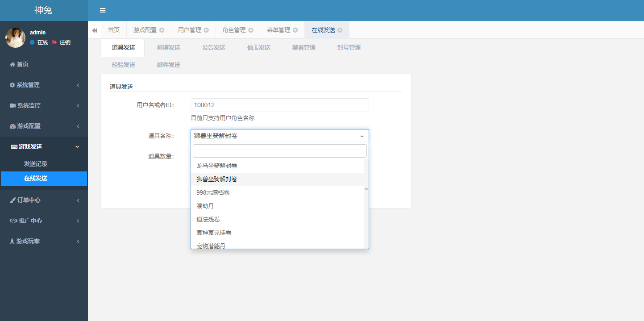Select 渡劫丹 from the item dropdown
The image size is (644, 321).
[205, 206]
